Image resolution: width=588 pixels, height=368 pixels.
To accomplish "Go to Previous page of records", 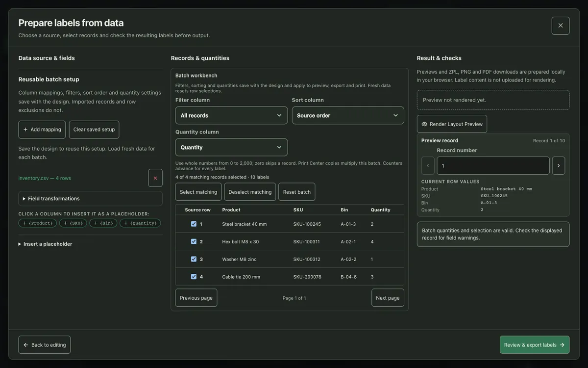I will (196, 298).
